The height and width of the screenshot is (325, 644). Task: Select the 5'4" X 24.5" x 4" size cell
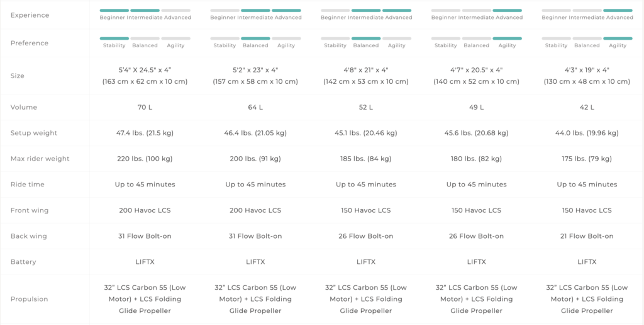(x=145, y=76)
